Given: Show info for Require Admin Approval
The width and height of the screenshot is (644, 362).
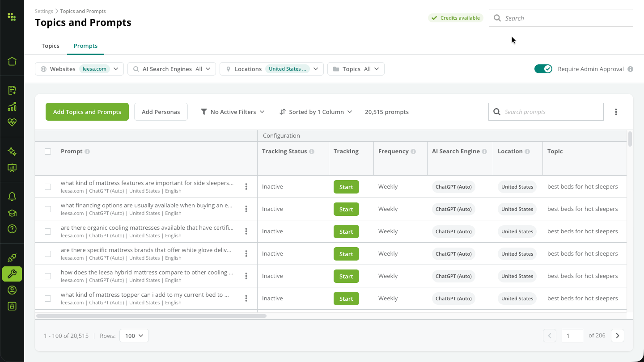Looking at the screenshot, I should pyautogui.click(x=630, y=69).
